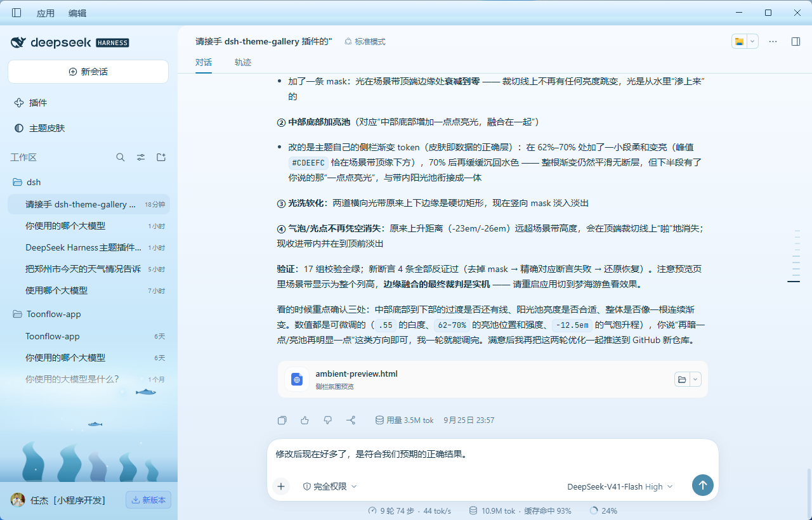
Task: Click the folder icon in header
Action: click(x=739, y=41)
